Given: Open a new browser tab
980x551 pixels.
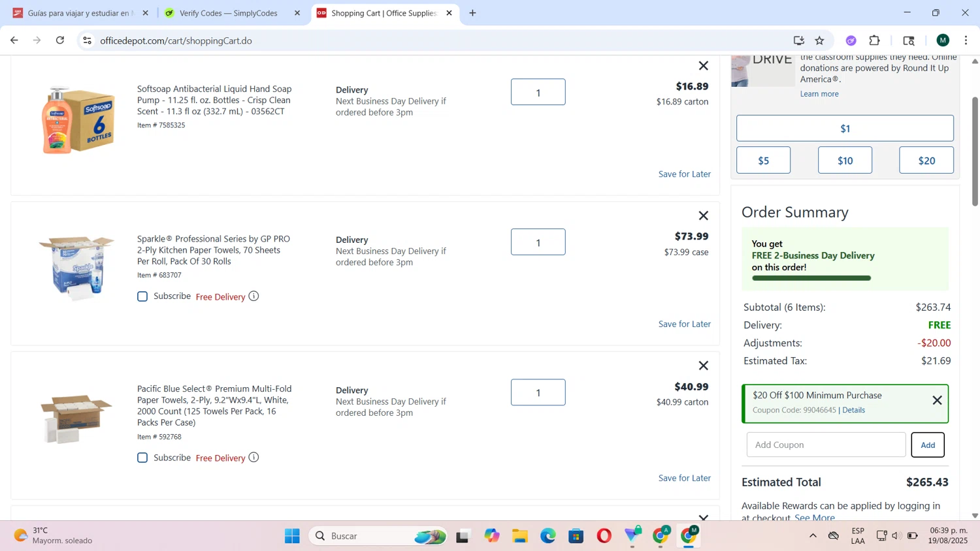Looking at the screenshot, I should (x=472, y=13).
